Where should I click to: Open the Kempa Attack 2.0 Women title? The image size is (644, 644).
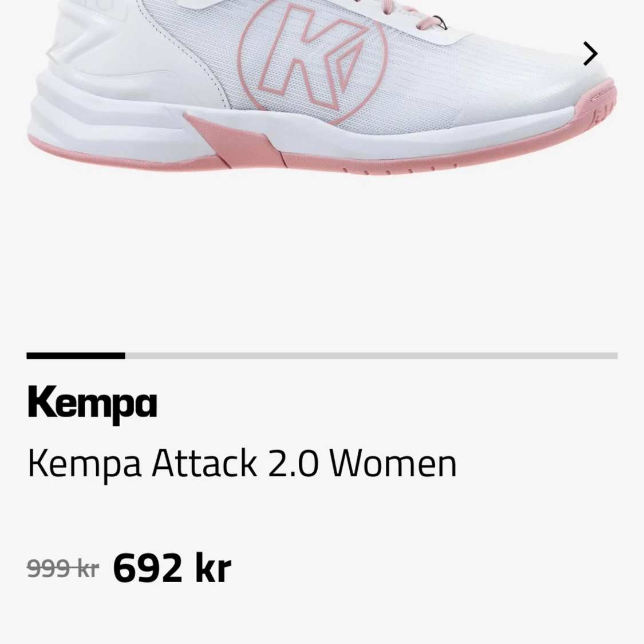coord(242,464)
